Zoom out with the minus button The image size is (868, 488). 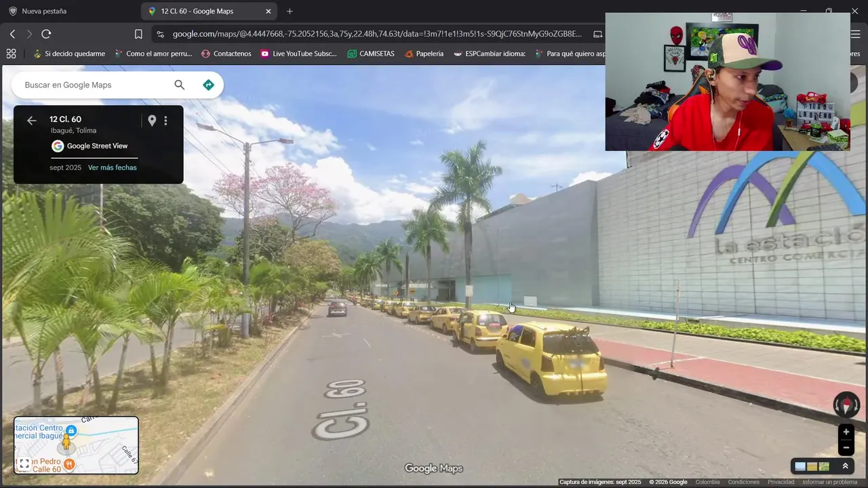point(846,448)
